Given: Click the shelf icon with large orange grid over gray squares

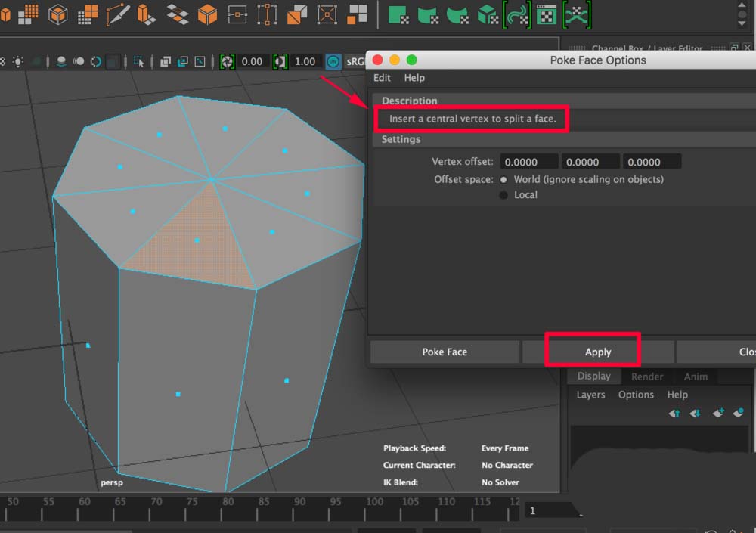Looking at the screenshot, I should (28, 14).
